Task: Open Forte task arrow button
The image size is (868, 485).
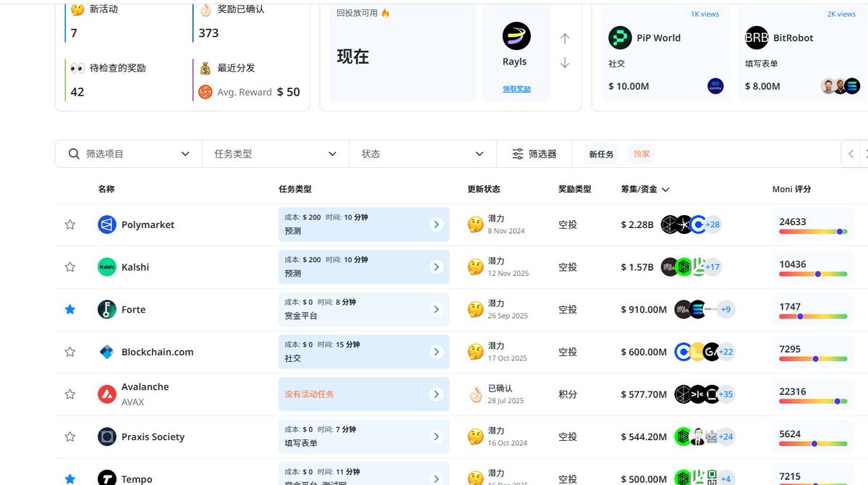Action: (436, 309)
